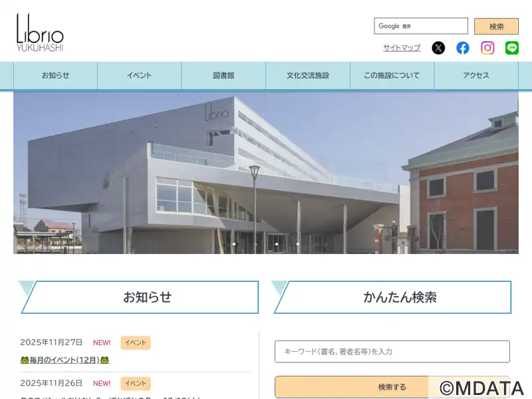Image resolution: width=532 pixels, height=399 pixels.
Task: Go to 文化交流施設 in the navigation
Action: 308,76
